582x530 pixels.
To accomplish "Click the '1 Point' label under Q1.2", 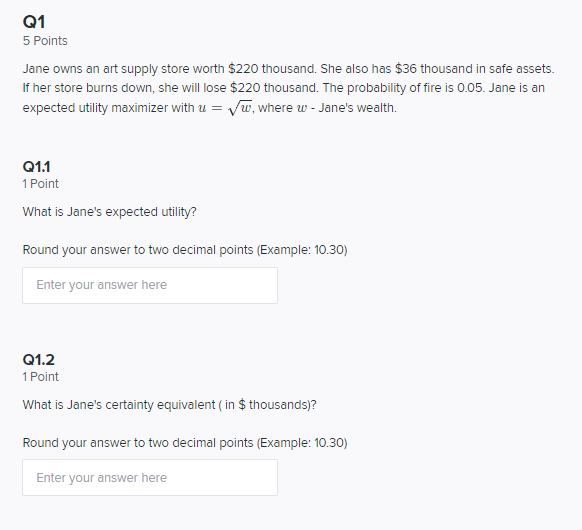I will (x=40, y=377).
